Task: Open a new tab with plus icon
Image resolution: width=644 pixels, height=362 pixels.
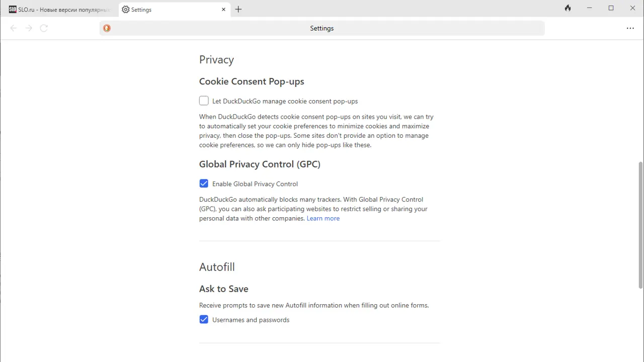Action: pos(238,10)
